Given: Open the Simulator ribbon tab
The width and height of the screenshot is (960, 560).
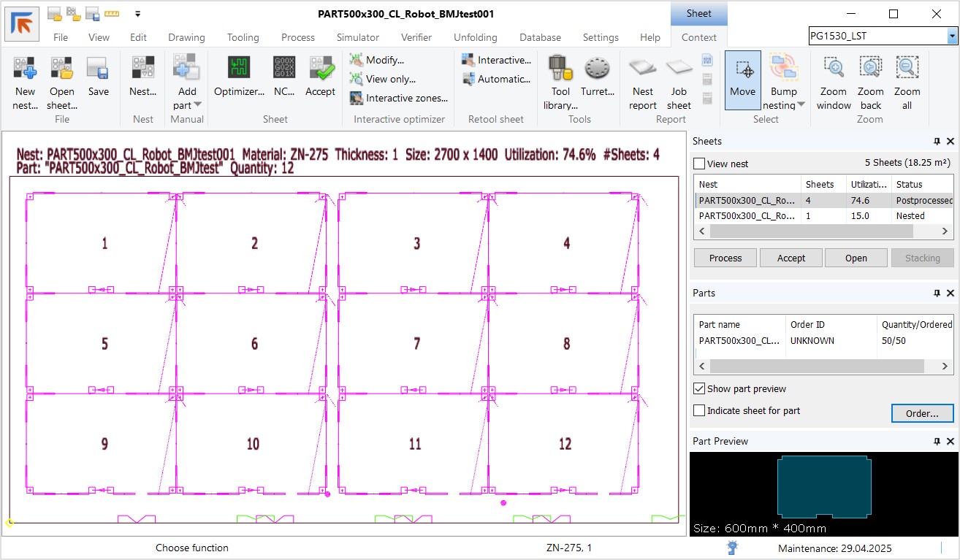Looking at the screenshot, I should pyautogui.click(x=357, y=37).
